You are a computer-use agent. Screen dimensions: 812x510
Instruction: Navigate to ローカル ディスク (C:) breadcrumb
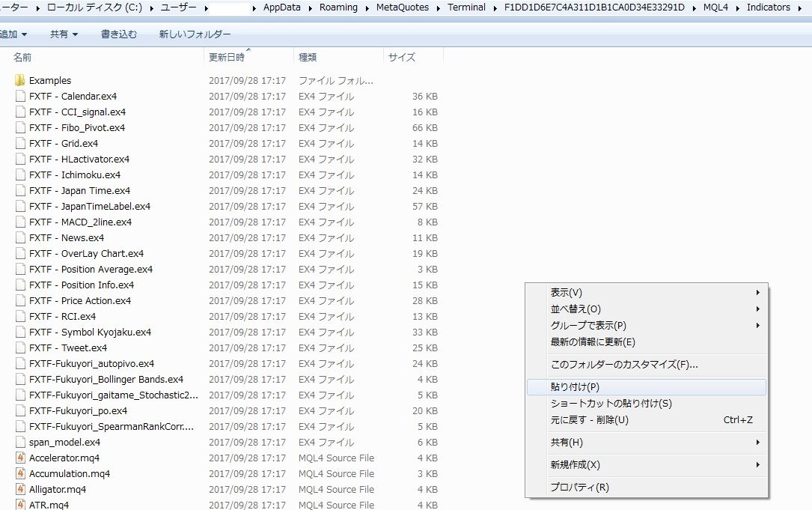tap(94, 7)
